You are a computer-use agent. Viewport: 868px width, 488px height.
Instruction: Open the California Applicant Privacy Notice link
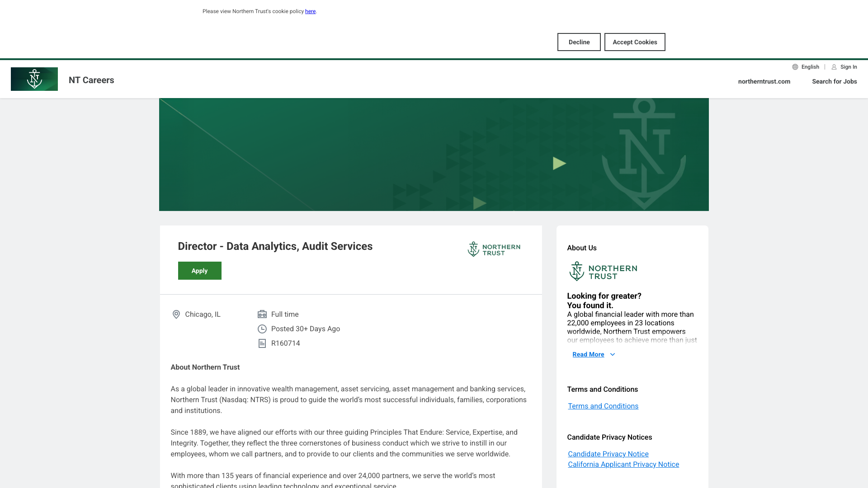623,465
